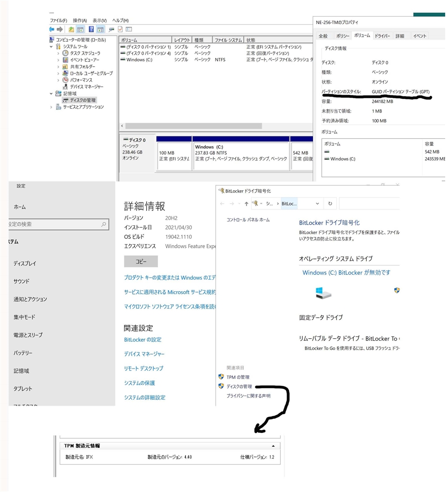Open 電源とスリープ in the Settings sidebar
The image size is (448, 492).
click(x=28, y=335)
